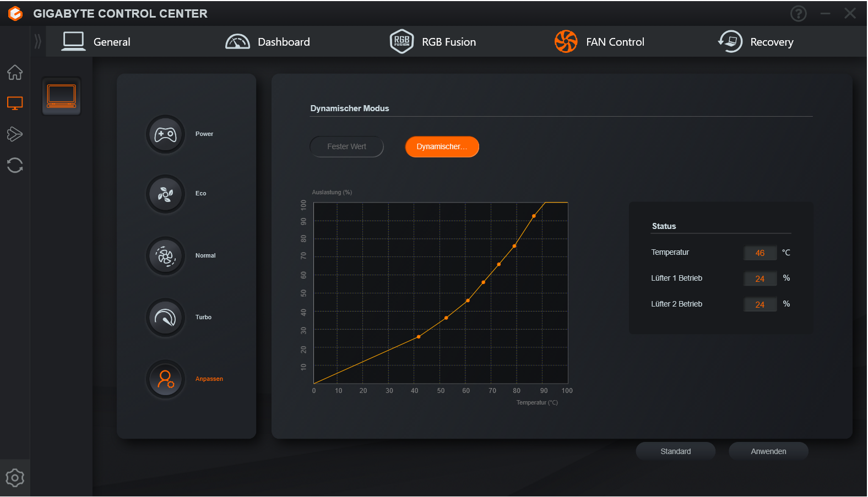Open the update sync arrows icon
Screen dimensions: 868x497
(15, 165)
